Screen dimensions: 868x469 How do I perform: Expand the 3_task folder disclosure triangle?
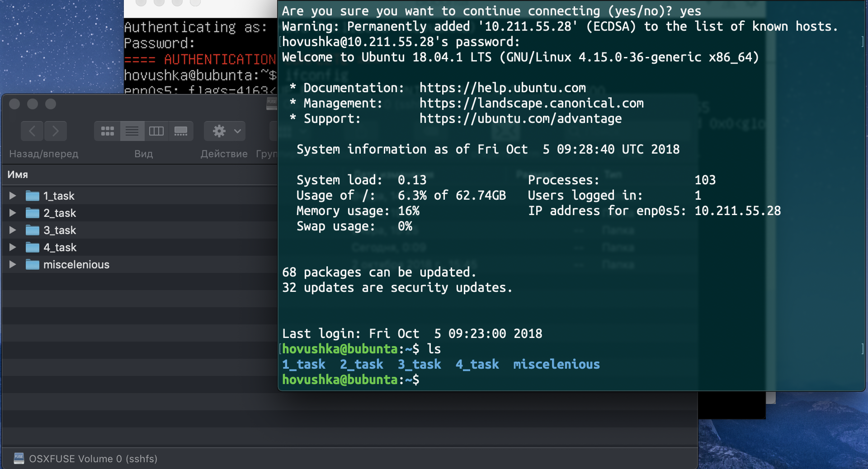13,230
